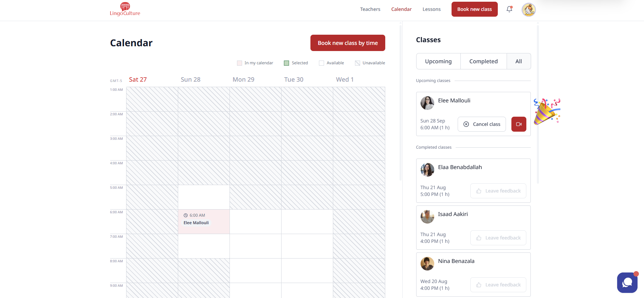Screen dimensions: 644x298
Task: Leave feedback for Isaad Aakiri class
Action: [498, 238]
